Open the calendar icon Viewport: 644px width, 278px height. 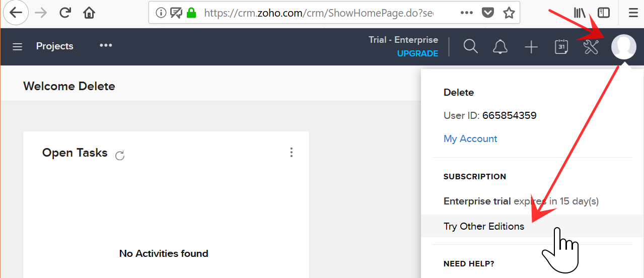561,47
